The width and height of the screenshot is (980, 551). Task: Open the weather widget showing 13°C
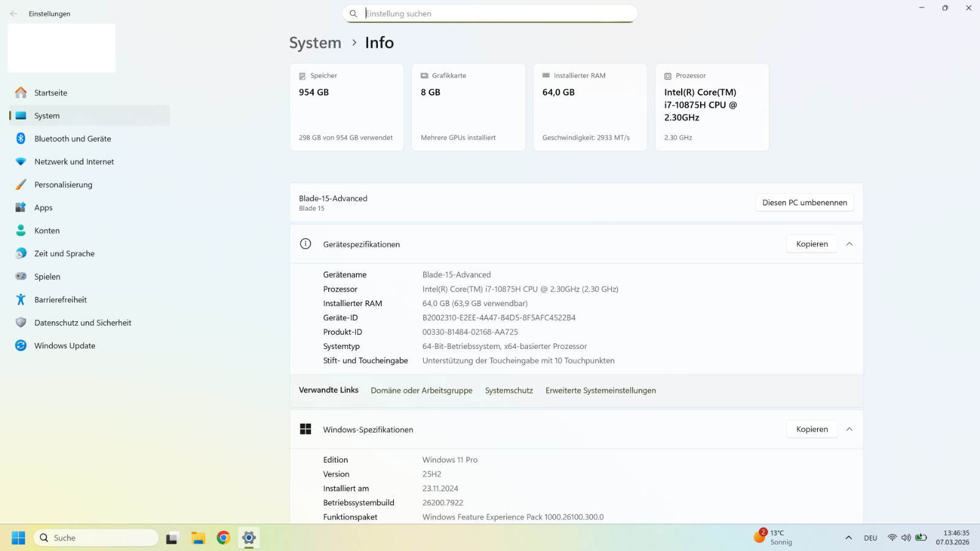pyautogui.click(x=773, y=537)
